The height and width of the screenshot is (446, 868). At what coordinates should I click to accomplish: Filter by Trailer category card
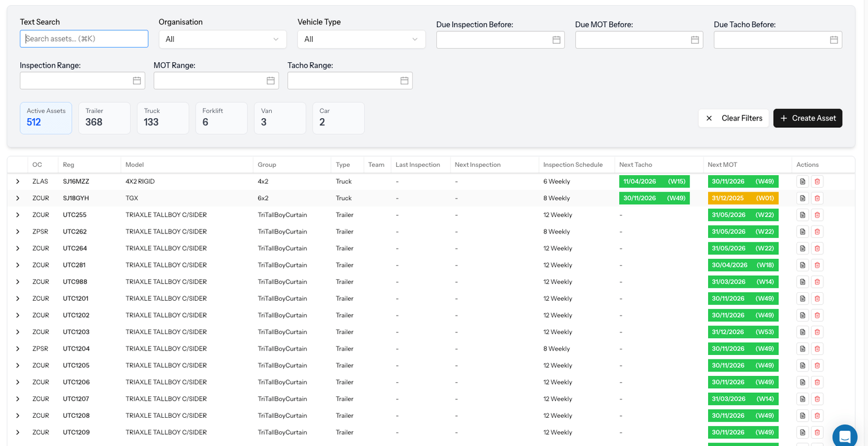tap(104, 118)
